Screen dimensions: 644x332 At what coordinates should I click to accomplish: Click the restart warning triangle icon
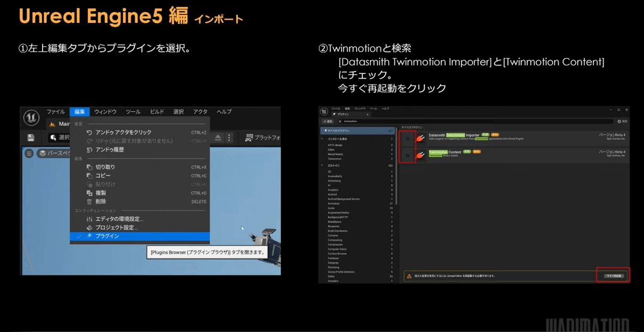pyautogui.click(x=409, y=276)
